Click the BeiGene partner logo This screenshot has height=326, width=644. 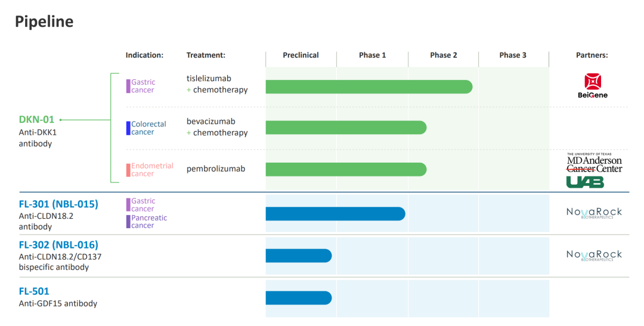[592, 86]
